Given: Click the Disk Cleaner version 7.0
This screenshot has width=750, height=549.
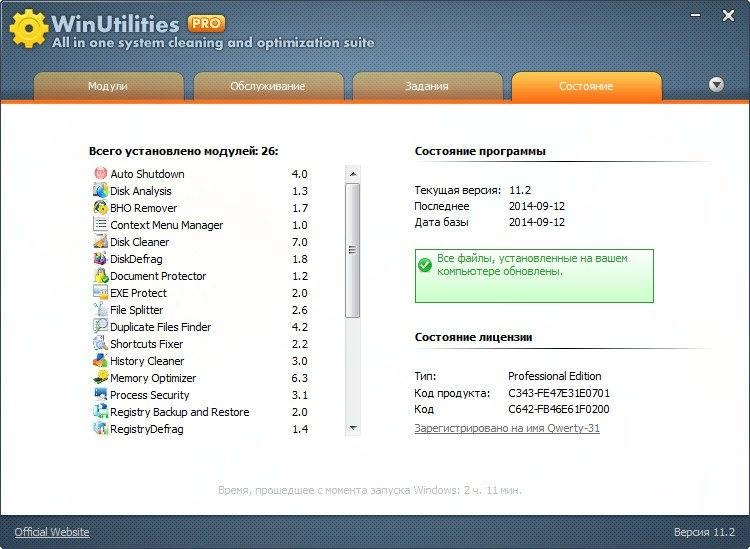Looking at the screenshot, I should pyautogui.click(x=299, y=242).
